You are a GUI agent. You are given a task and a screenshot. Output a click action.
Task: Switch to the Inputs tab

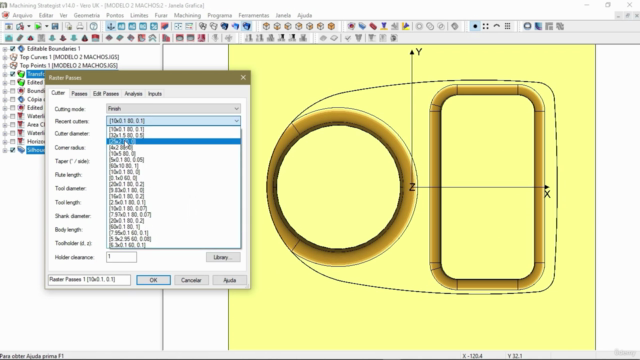pyautogui.click(x=155, y=94)
